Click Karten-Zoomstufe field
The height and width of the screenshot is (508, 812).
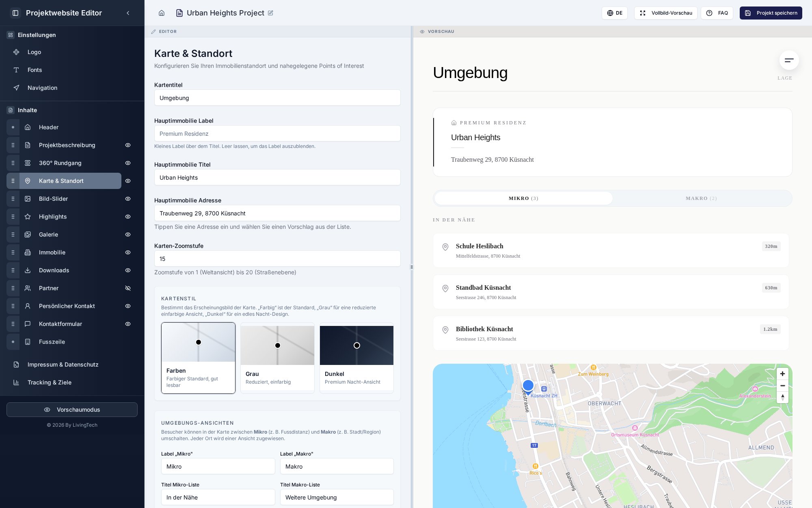(277, 258)
